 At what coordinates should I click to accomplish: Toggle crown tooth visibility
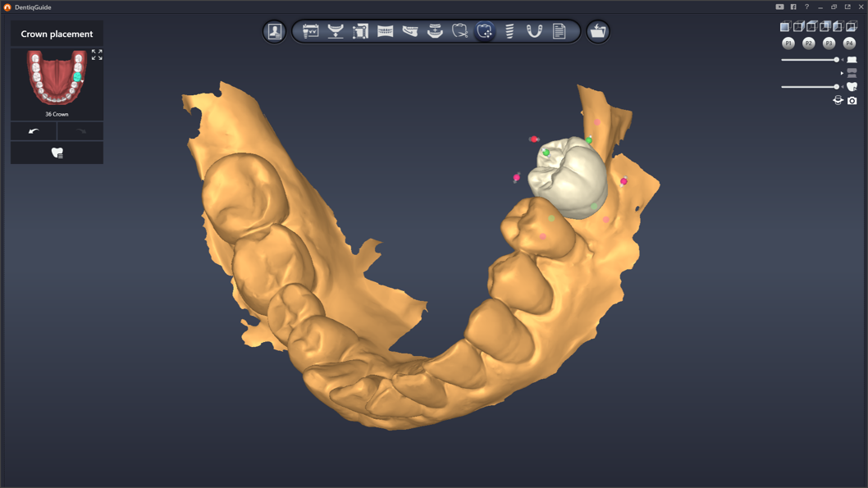pyautogui.click(x=852, y=86)
